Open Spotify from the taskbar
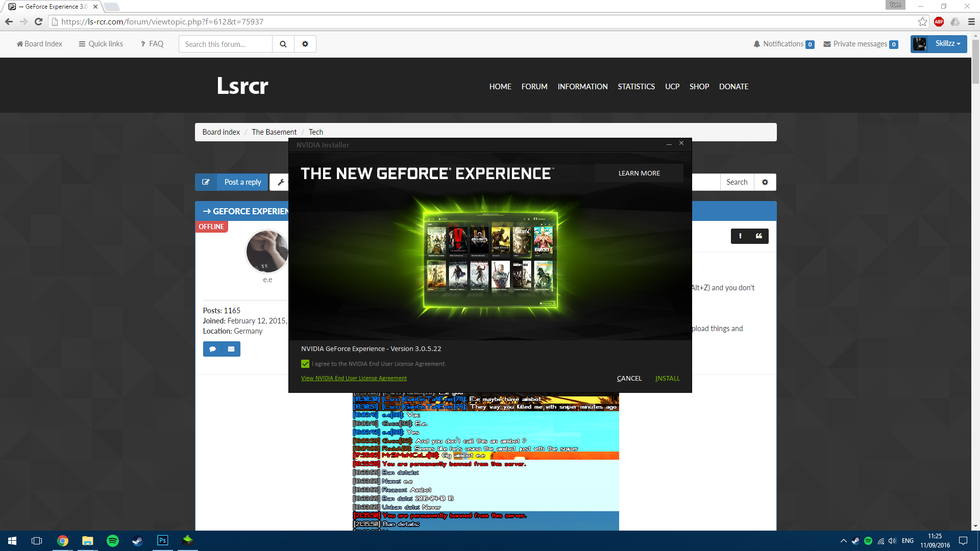This screenshot has height=551, width=980. [113, 541]
